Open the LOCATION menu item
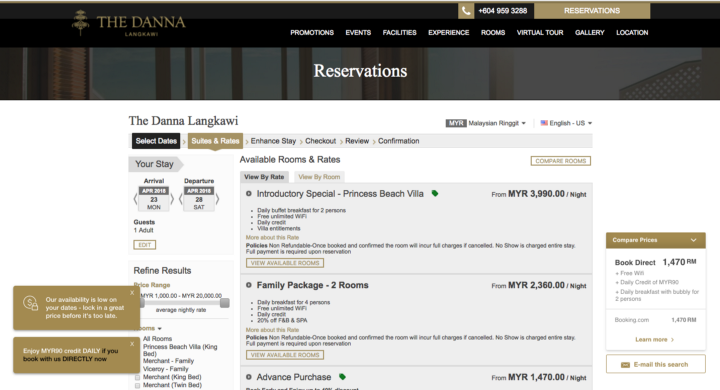 point(632,33)
